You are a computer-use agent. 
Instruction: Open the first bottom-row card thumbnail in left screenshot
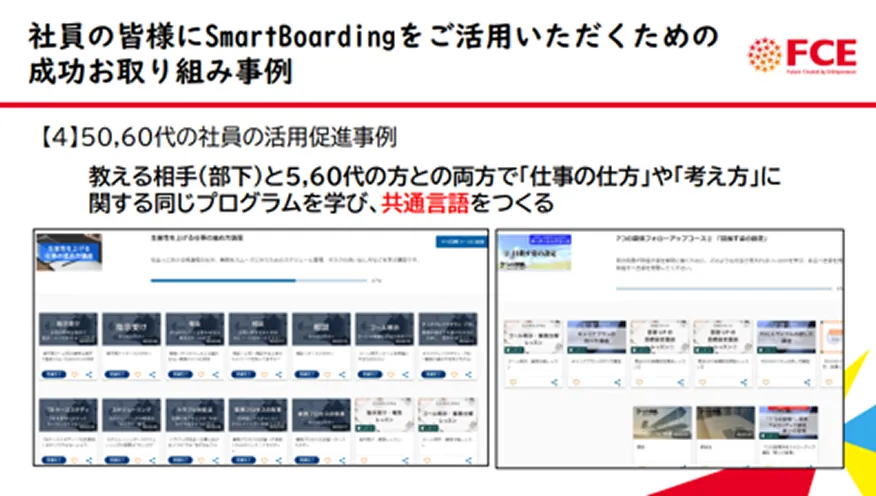point(68,414)
